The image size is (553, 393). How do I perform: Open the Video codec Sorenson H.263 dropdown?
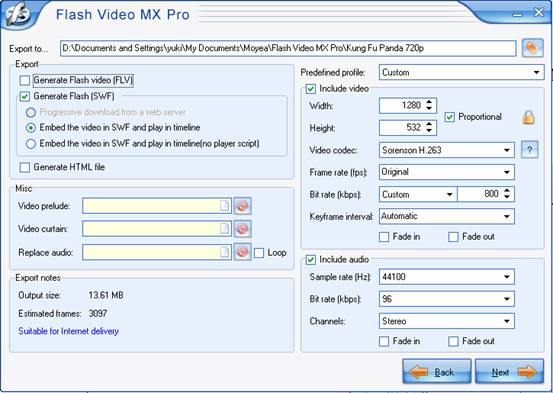[x=447, y=150]
